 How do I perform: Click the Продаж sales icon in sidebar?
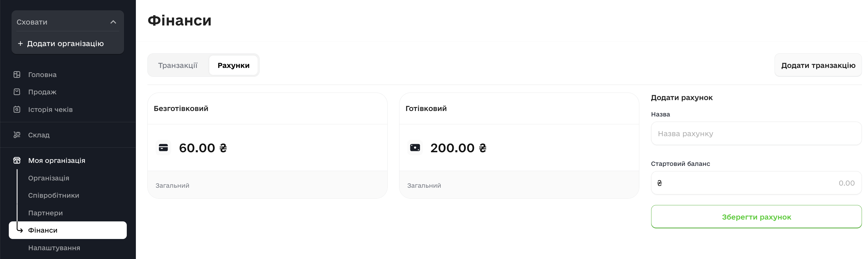coord(17,92)
